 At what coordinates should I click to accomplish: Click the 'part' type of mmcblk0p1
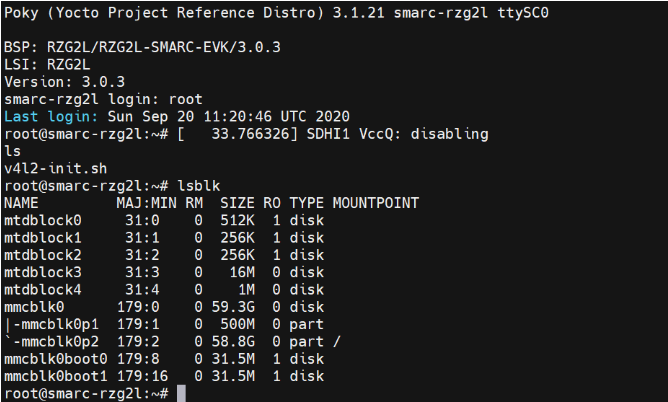click(x=306, y=324)
